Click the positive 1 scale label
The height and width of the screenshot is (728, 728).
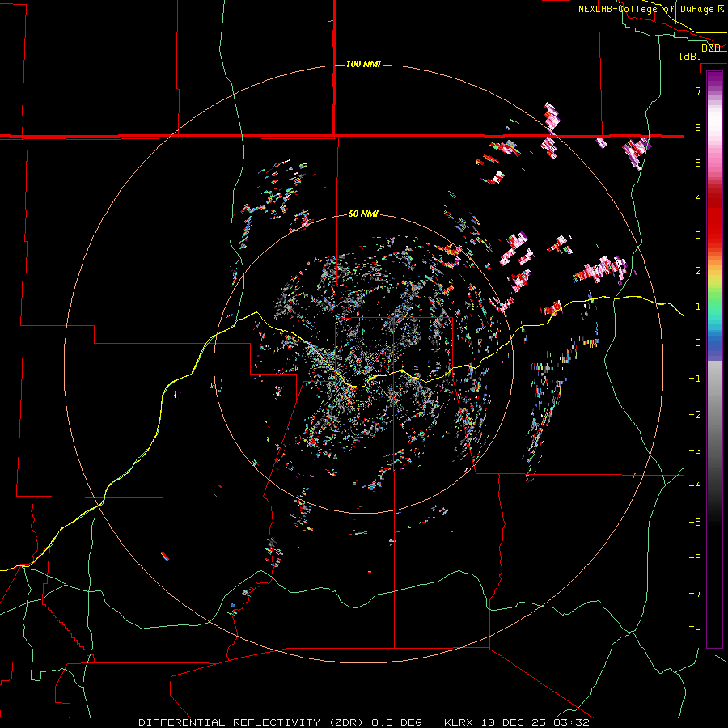(698, 307)
